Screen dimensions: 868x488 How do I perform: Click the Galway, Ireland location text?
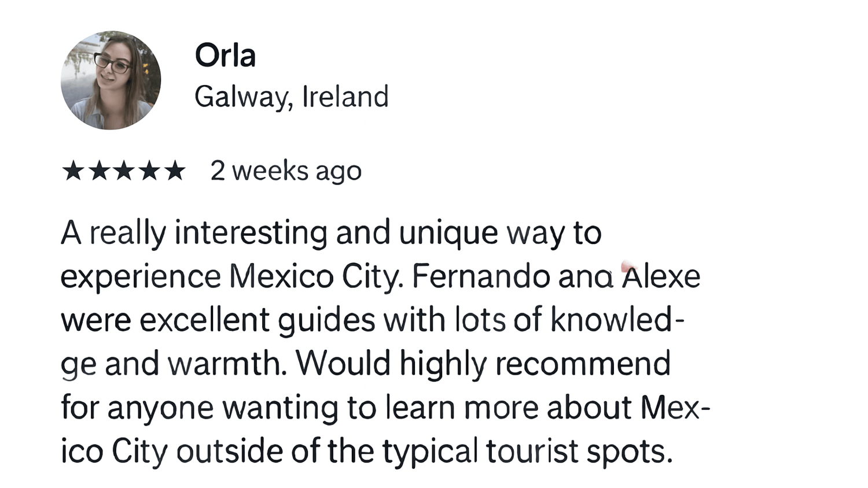pyautogui.click(x=291, y=97)
